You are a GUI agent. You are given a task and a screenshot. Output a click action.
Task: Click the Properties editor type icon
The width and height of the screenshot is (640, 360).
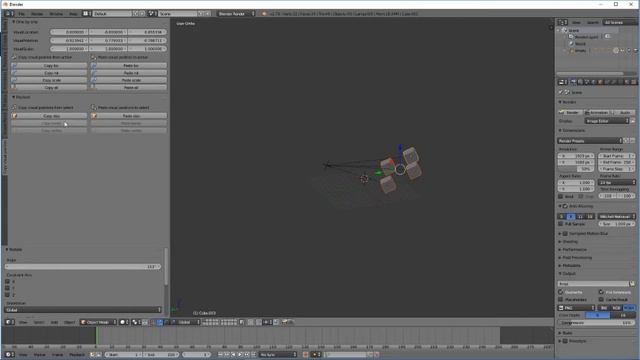[562, 82]
